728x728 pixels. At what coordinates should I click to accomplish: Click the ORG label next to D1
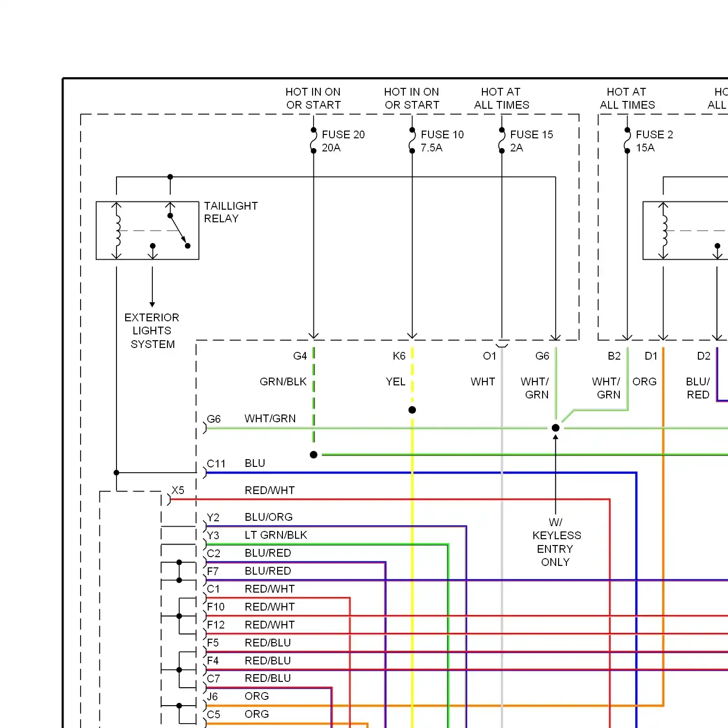coord(645,381)
